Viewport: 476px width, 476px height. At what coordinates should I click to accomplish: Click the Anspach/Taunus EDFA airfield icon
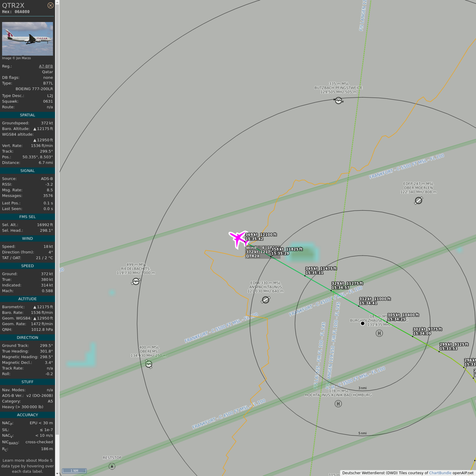point(266,300)
